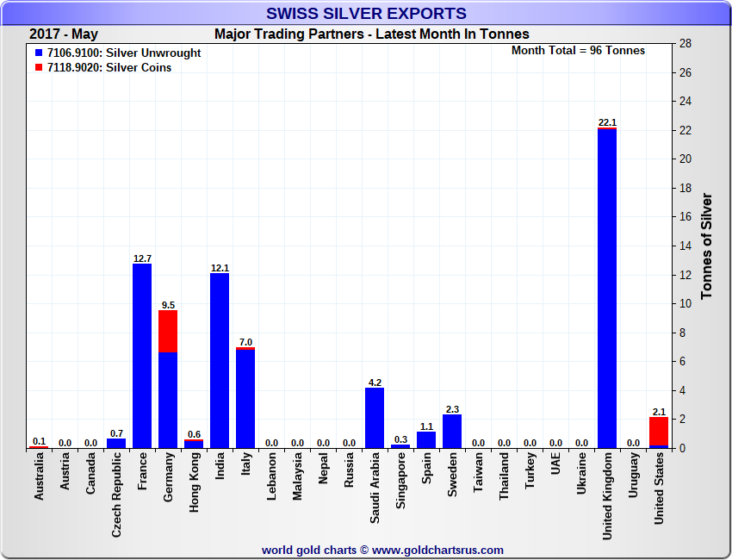Click the blue portion of Germany's bar
Screen dimensions: 732x560
168,401
